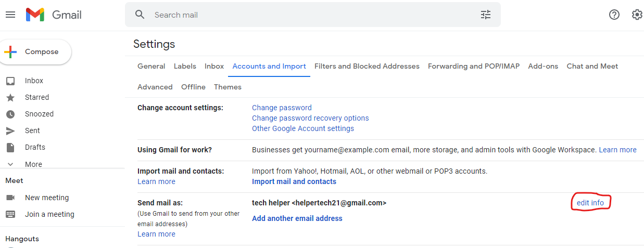The height and width of the screenshot is (248, 644).
Task: Click the Snoozed clock icon
Action: (x=10, y=114)
